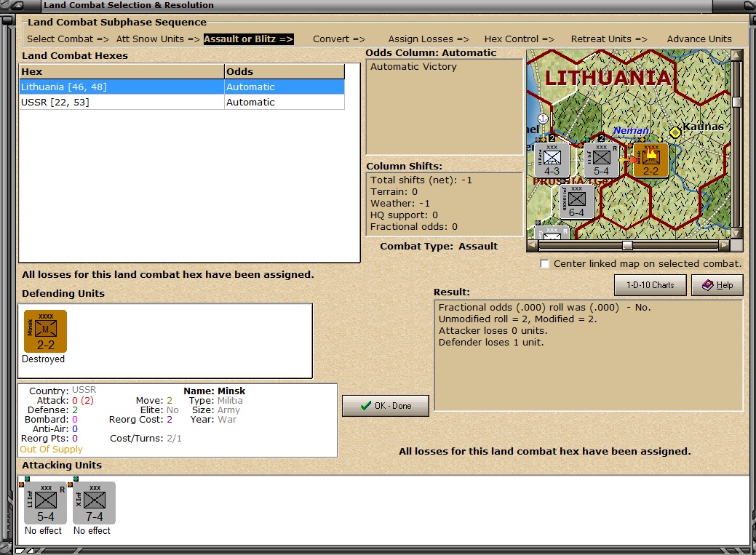756x555 pixels.
Task: Click the LITHUANIA label on the map
Action: click(608, 78)
